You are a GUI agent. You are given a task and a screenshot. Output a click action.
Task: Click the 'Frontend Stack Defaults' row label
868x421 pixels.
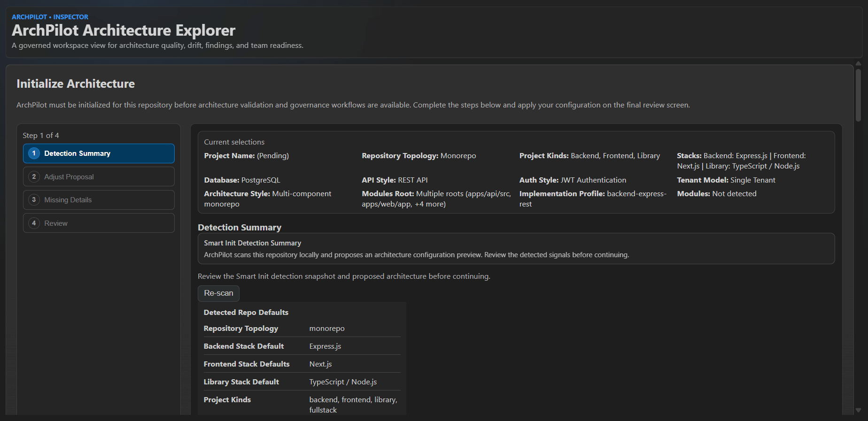click(x=247, y=364)
